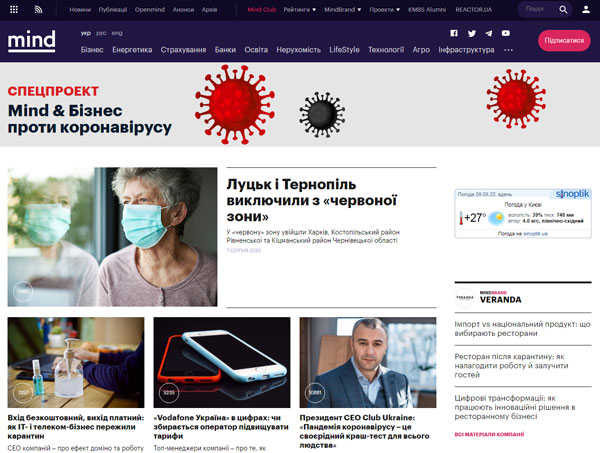Click the Підписатися button
The width and height of the screenshot is (600, 453).
coord(564,41)
